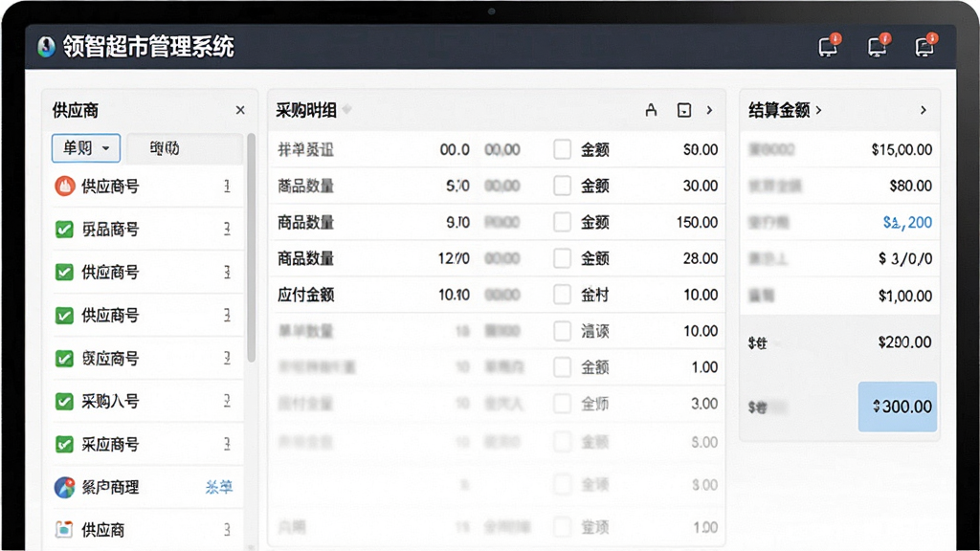Click the 采购入号 row label
Viewport: 980px width, 551px height.
111,402
